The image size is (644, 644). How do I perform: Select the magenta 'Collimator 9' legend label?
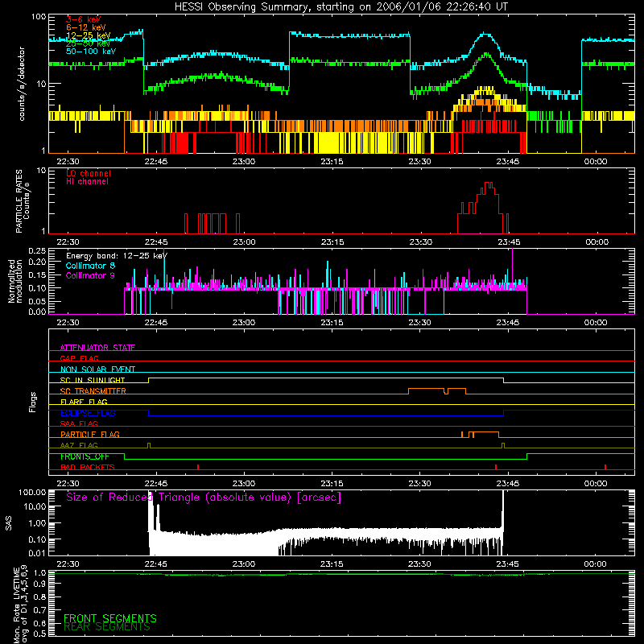point(90,275)
